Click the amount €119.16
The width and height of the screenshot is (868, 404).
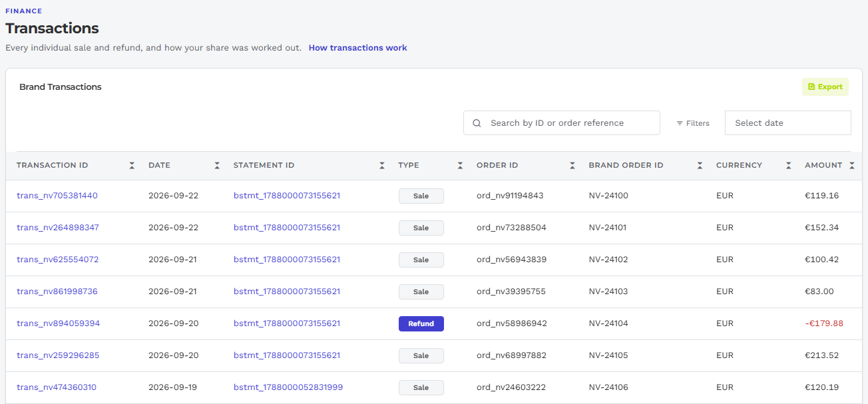(821, 196)
